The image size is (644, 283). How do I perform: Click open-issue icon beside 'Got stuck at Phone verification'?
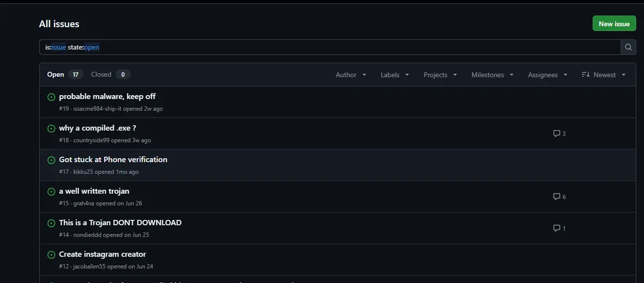pos(51,160)
